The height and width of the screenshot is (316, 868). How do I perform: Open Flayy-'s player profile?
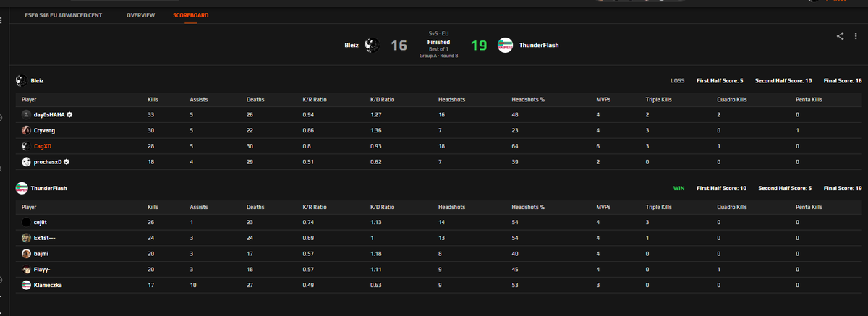click(43, 270)
